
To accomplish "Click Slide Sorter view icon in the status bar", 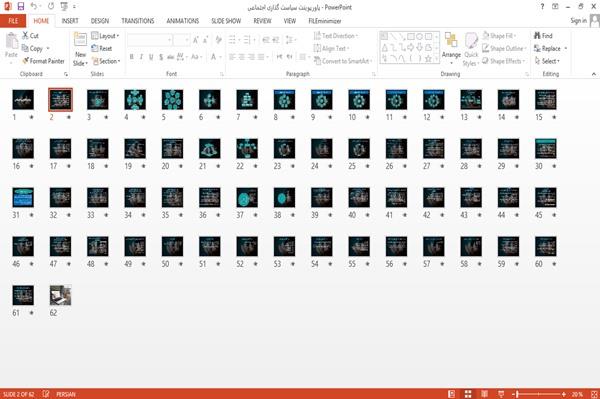I will 468,394.
